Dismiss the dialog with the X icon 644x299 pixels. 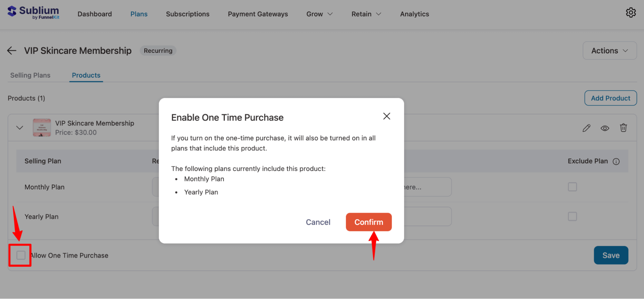click(387, 116)
